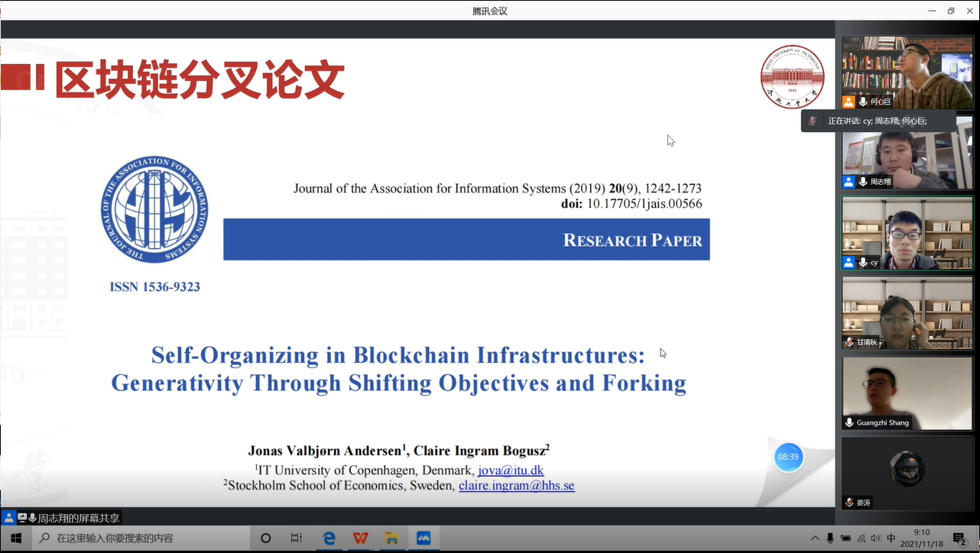Toggle the 中 input method indicator
980x553 pixels.
tap(891, 538)
